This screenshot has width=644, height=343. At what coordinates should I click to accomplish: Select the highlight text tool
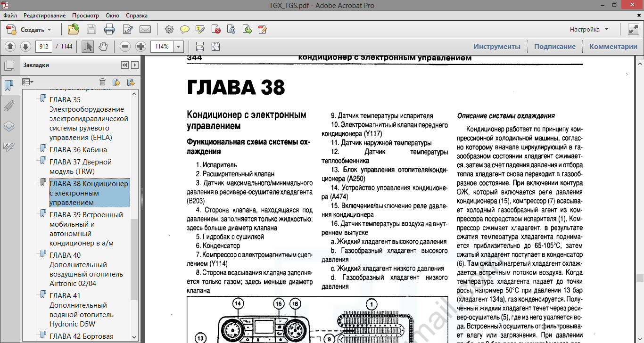coord(200,30)
